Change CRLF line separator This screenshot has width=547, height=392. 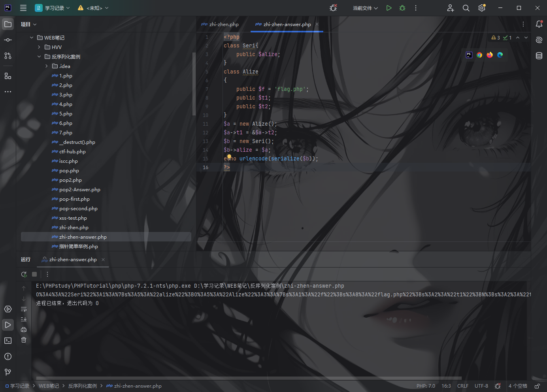click(463, 386)
